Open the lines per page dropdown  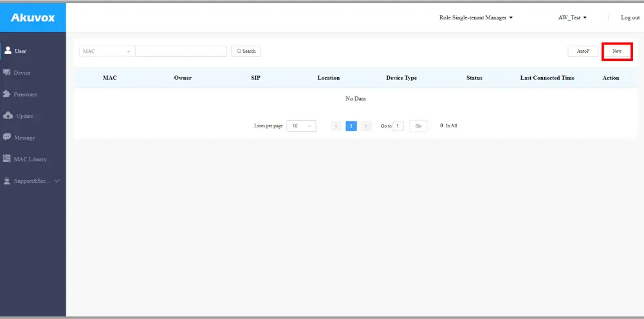coord(302,126)
